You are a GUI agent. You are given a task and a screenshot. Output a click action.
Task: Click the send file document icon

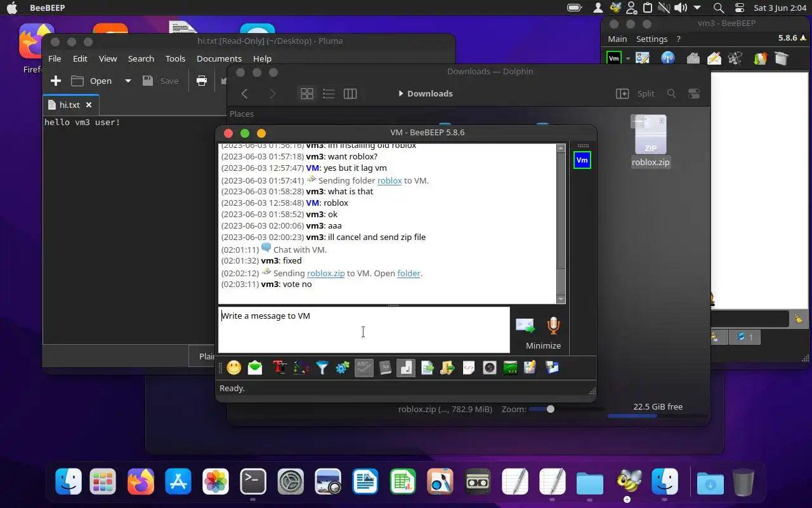(x=428, y=368)
